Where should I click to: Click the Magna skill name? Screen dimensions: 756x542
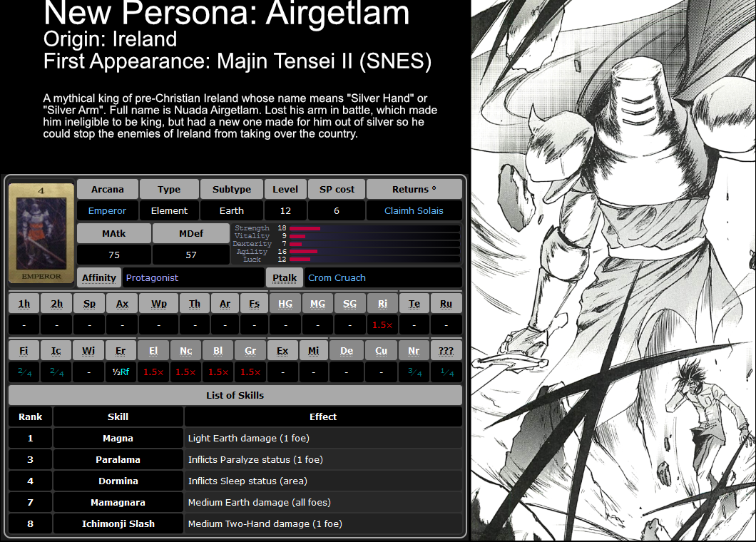pyautogui.click(x=118, y=439)
